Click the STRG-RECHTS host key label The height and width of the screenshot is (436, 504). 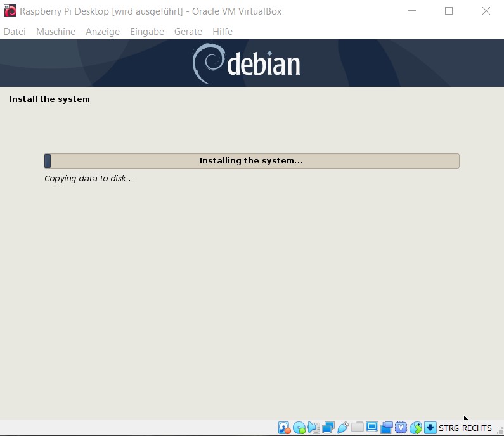click(x=465, y=428)
